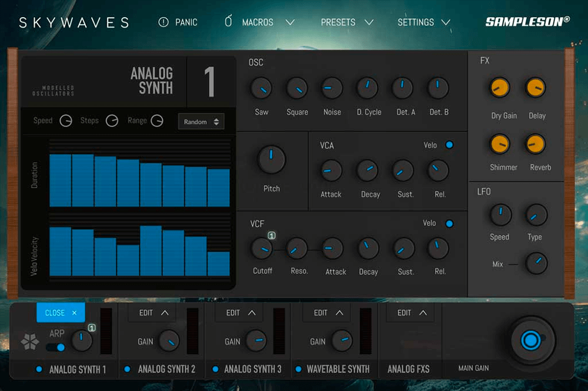
Task: Click the CLOSE button on Analog Synth 1
Action: tap(61, 313)
